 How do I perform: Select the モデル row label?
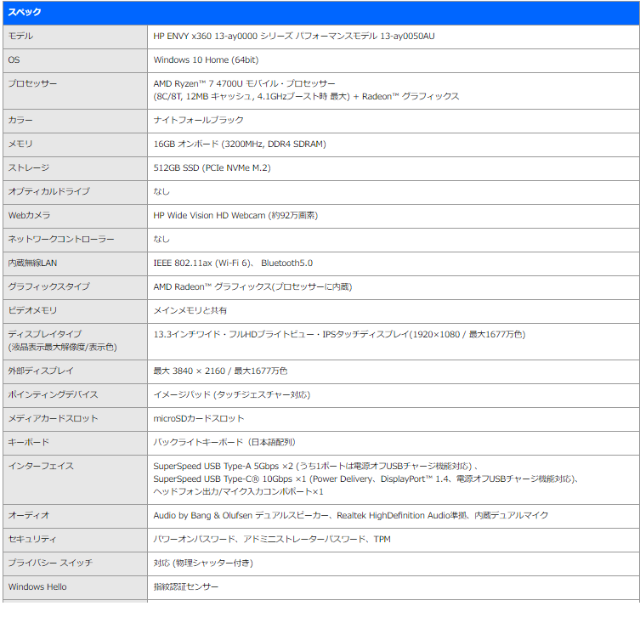tap(20, 36)
